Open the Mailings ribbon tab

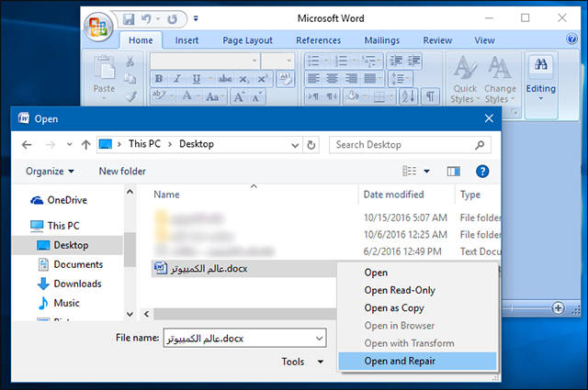[x=382, y=40]
